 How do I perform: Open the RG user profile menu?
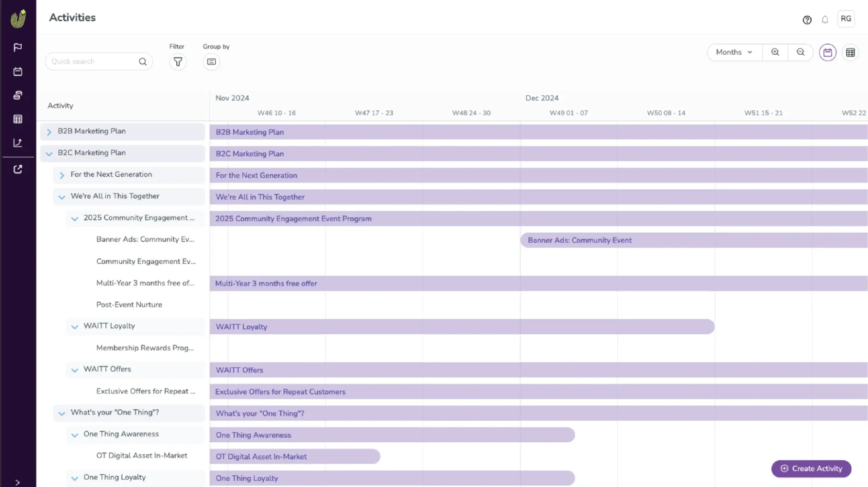846,19
